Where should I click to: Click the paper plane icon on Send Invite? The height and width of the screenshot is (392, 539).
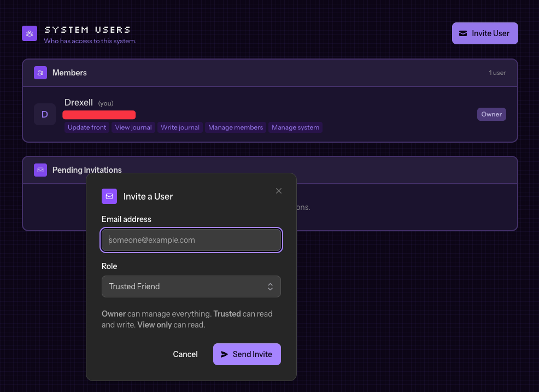[224, 354]
